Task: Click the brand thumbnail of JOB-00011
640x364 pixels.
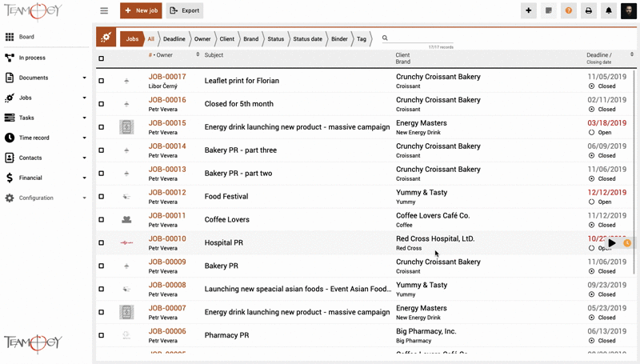Action: tap(126, 219)
